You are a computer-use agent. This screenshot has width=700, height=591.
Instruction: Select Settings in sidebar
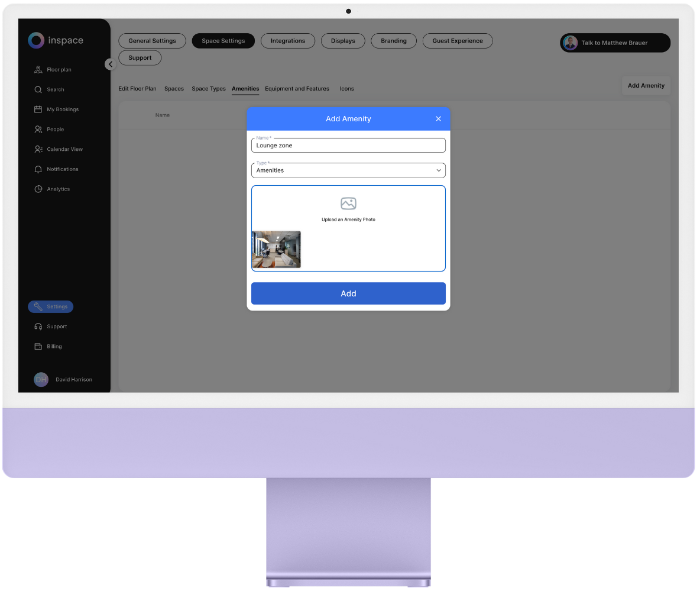click(50, 306)
